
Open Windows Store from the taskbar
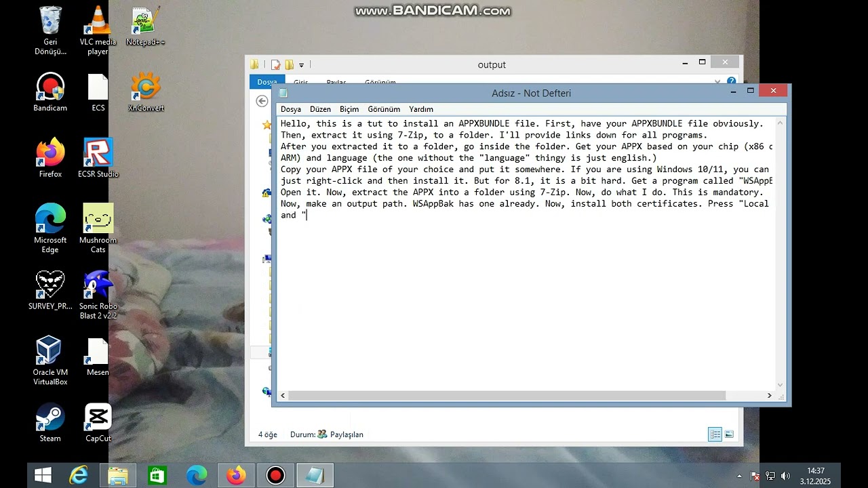[157, 476]
